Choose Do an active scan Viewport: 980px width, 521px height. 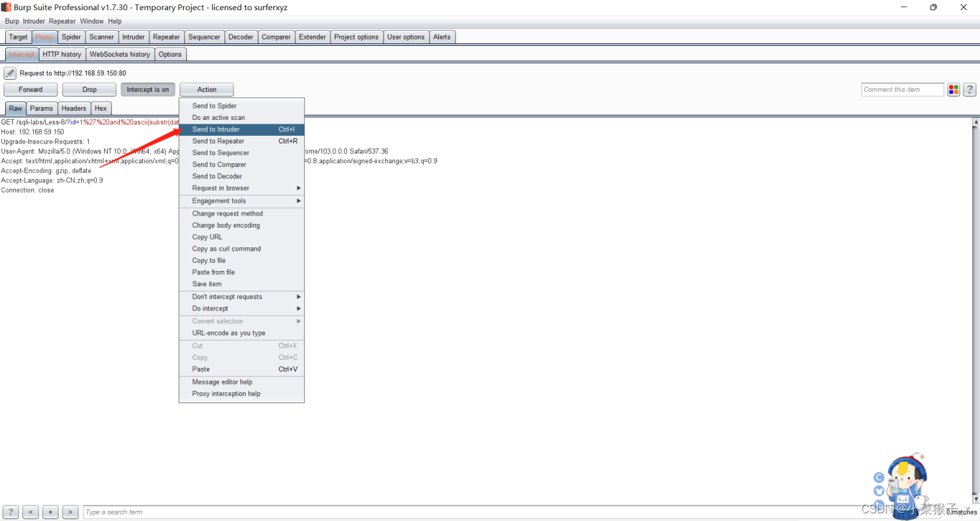click(242, 118)
